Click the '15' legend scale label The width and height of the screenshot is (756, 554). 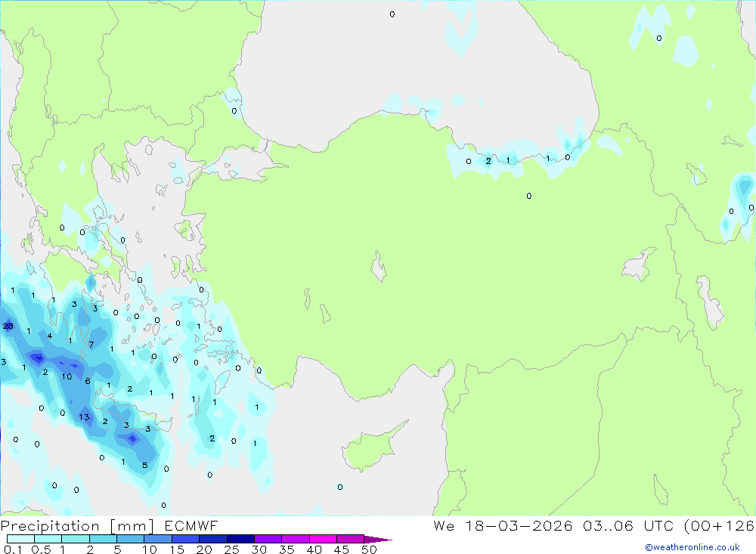click(x=177, y=549)
